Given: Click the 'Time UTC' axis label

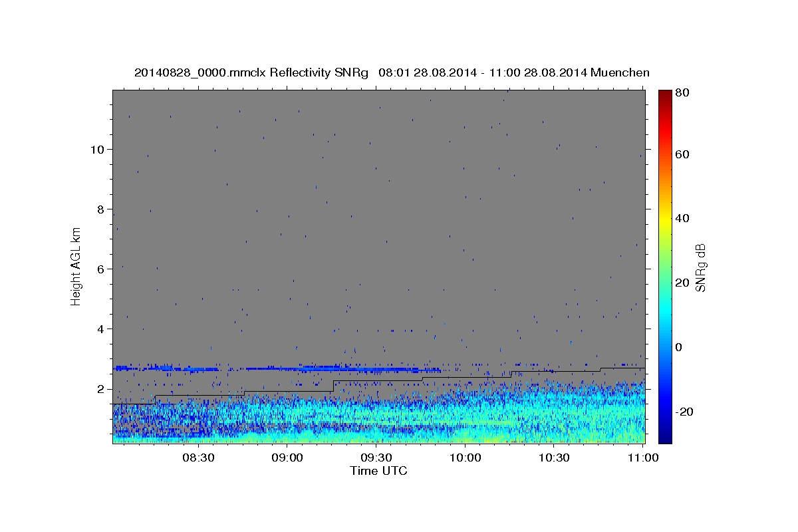Looking at the screenshot, I should pyautogui.click(x=378, y=471).
